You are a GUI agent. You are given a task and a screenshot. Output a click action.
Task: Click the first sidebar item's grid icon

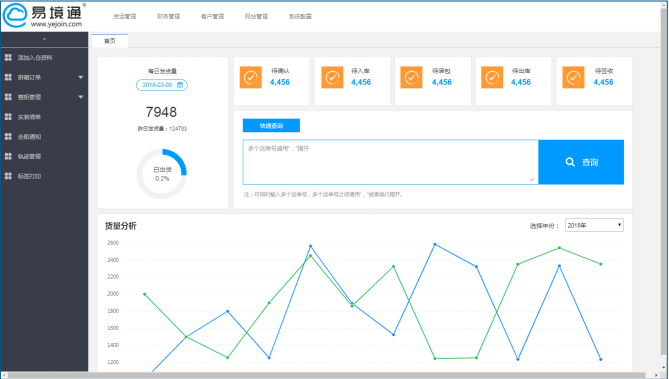(8, 57)
